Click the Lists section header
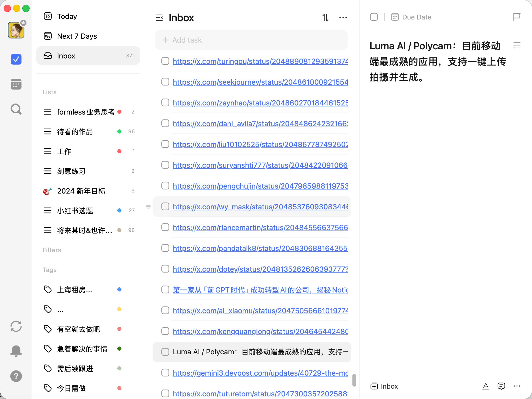Screen dimensions: 532x399 click(x=50, y=92)
